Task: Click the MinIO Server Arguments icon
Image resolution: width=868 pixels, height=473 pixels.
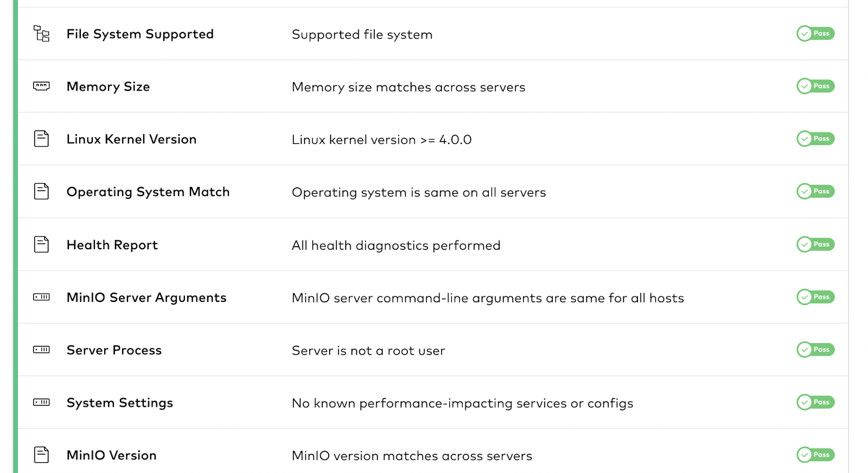Action: 41,297
